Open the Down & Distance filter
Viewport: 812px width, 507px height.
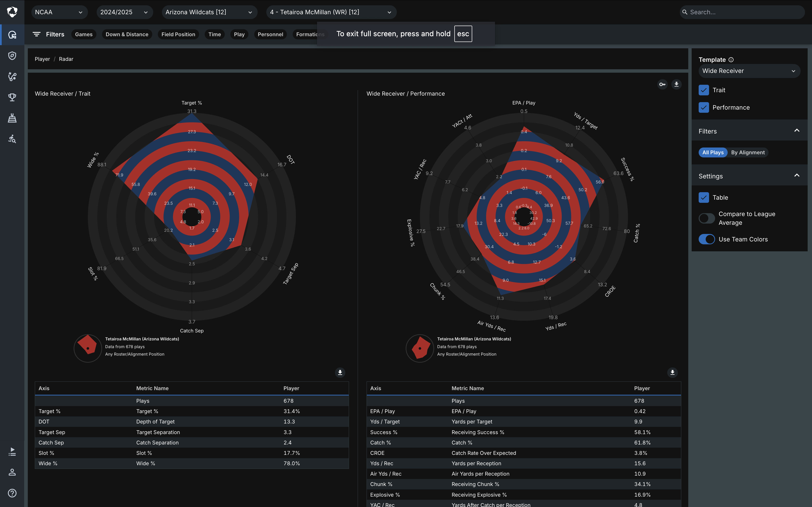tap(127, 35)
